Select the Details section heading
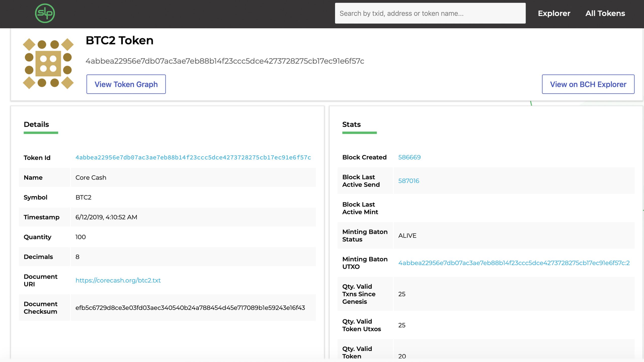The image size is (644, 362). [36, 124]
